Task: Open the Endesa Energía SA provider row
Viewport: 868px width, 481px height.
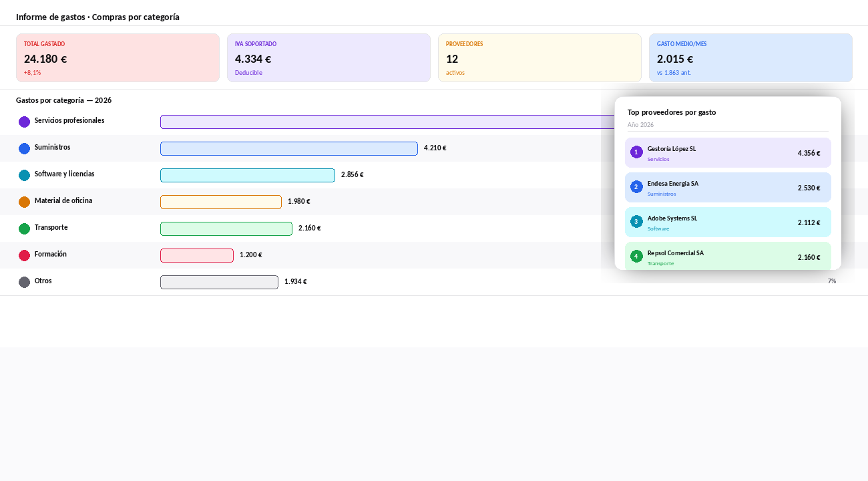Action: click(x=728, y=188)
